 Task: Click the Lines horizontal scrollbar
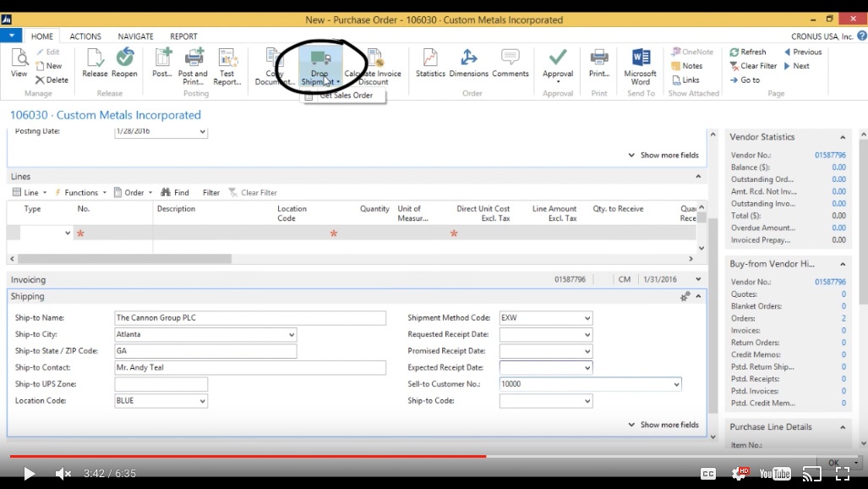click(124, 259)
